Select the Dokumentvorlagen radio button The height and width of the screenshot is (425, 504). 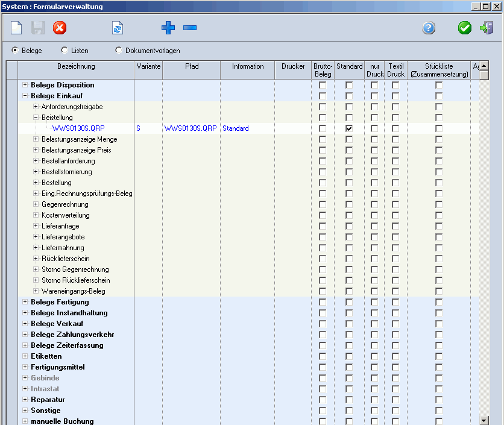[x=119, y=51]
